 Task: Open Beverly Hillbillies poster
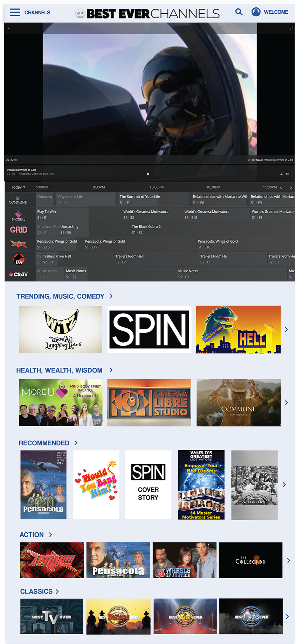pyautogui.click(x=255, y=485)
